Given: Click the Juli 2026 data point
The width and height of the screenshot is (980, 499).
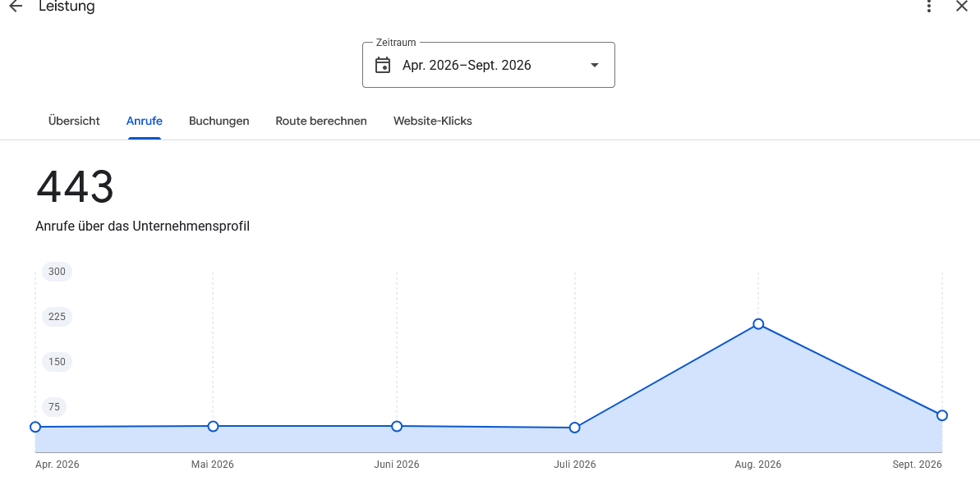Looking at the screenshot, I should point(575,428).
